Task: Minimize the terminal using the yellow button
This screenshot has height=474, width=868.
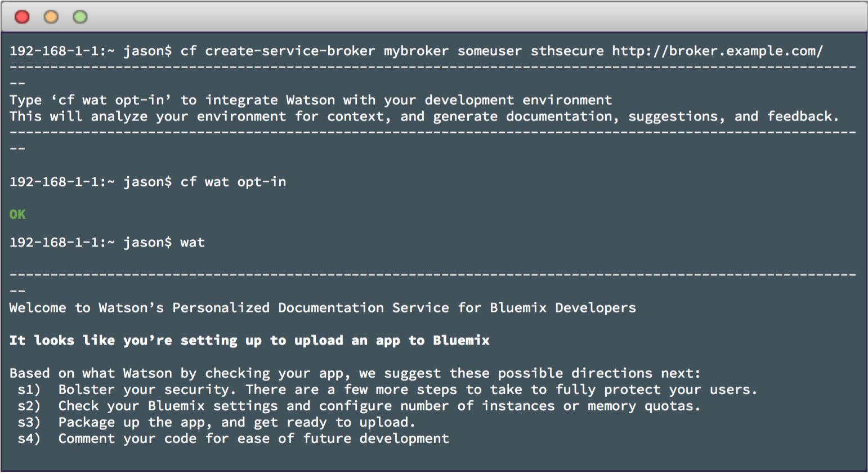Action: click(x=51, y=17)
